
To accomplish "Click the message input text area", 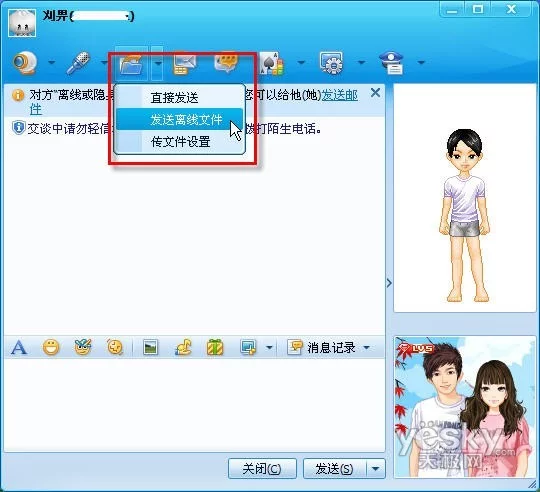I will click(x=194, y=405).
